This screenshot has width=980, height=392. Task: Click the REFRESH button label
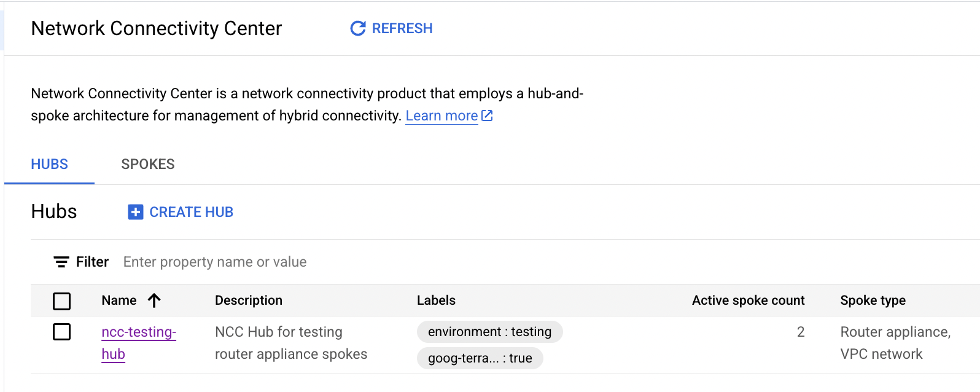pyautogui.click(x=402, y=28)
